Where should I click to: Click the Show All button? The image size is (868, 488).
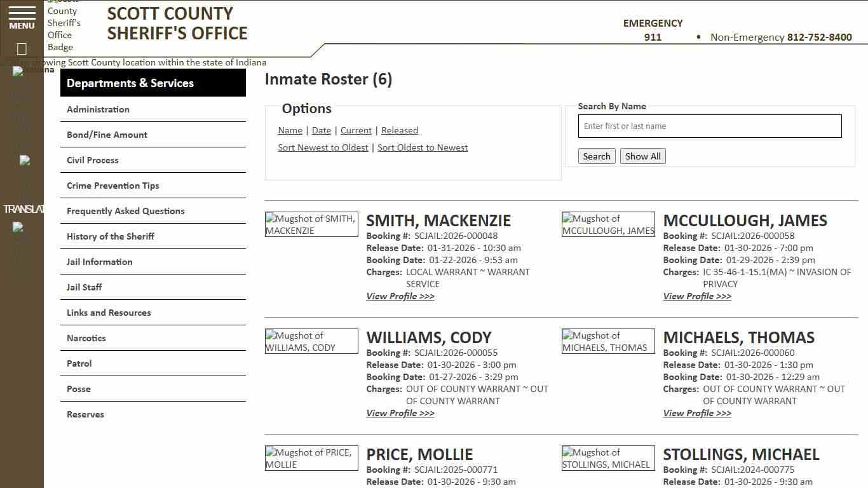642,156
